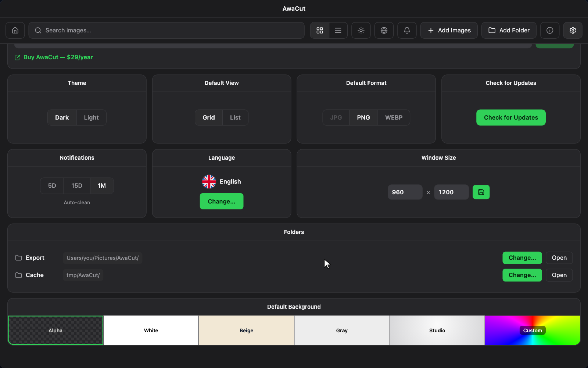Change the language
Viewport: 588px width, 368px height.
click(222, 201)
